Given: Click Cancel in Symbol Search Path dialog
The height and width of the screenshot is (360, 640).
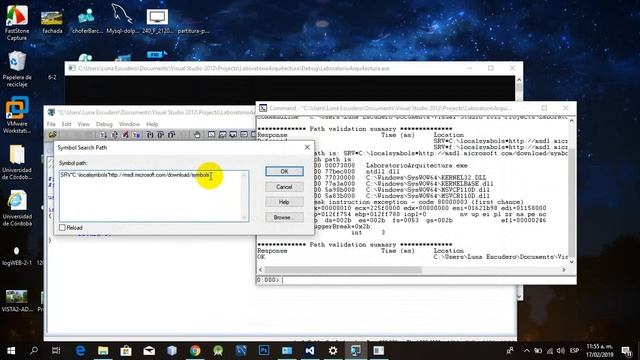Looking at the screenshot, I should 284,187.
